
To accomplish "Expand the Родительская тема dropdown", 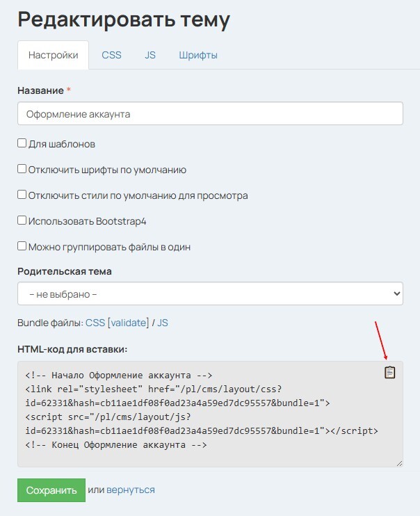I will coord(210,294).
